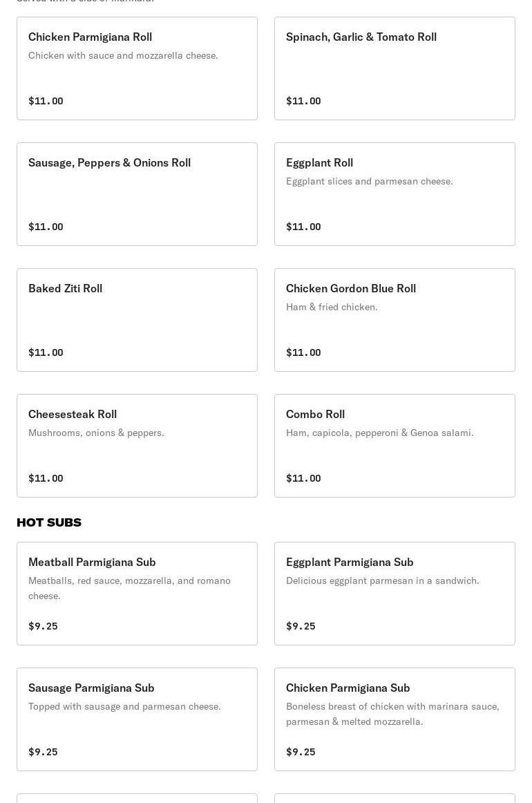The width and height of the screenshot is (532, 803).
Task: Open the Chicken Gordon Blue Roll item
Action: click(x=395, y=320)
